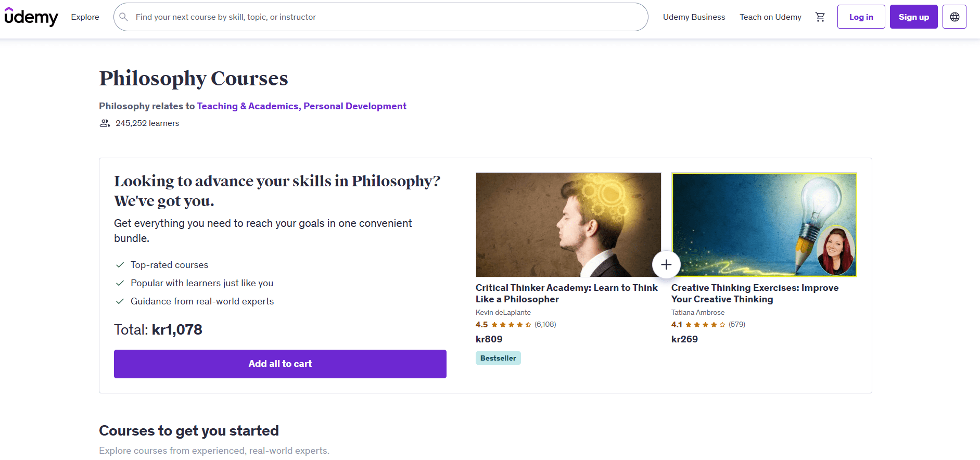Viewport: 980px width, 460px height.
Task: Open Personal Development category link
Action: (355, 106)
